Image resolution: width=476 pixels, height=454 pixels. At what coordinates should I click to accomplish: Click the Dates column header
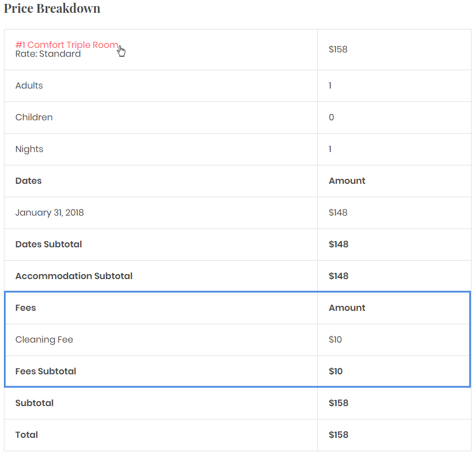28,181
